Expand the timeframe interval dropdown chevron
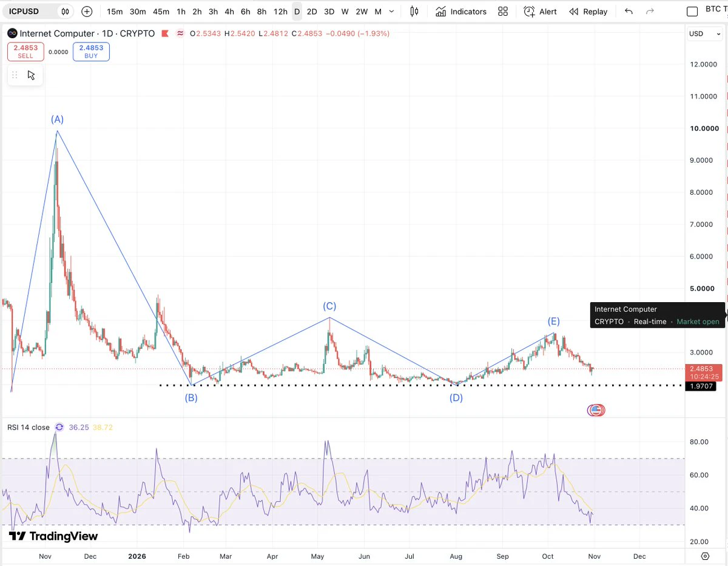Screen dimensions: 728x566 (x=391, y=11)
